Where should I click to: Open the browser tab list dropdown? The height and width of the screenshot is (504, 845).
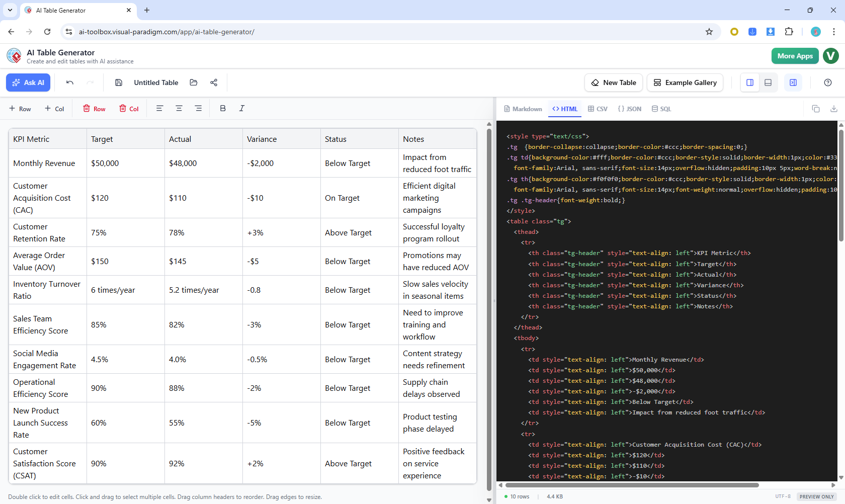(x=10, y=10)
